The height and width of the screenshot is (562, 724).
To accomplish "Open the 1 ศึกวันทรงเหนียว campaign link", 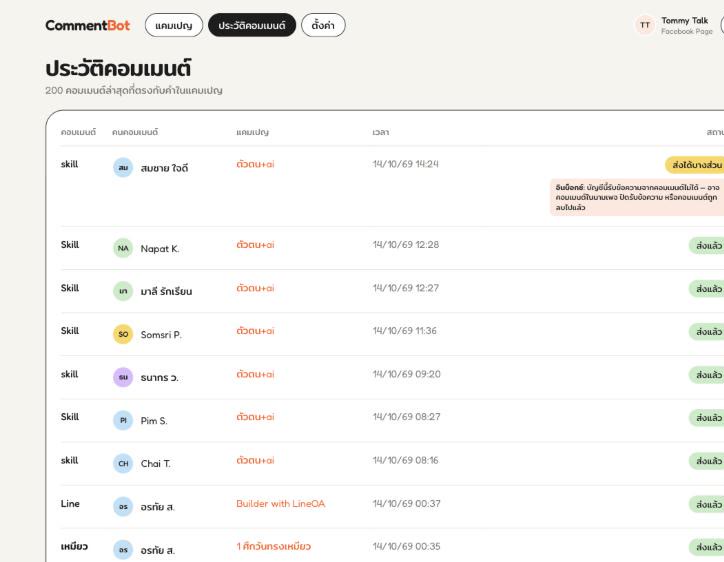I will (273, 546).
